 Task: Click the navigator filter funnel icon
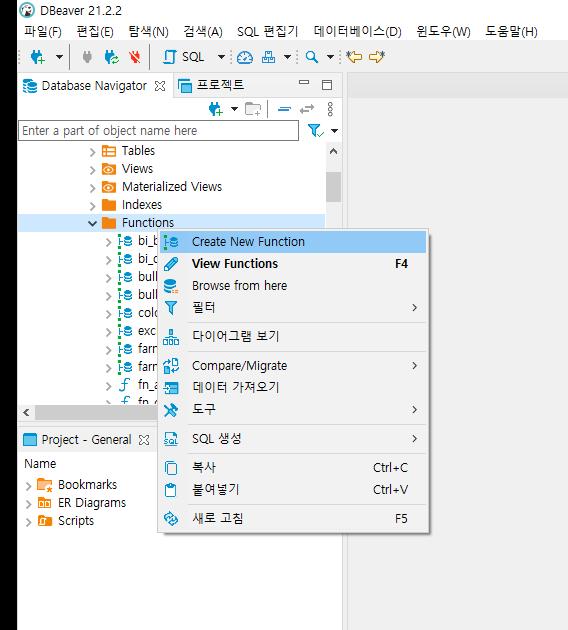315,131
